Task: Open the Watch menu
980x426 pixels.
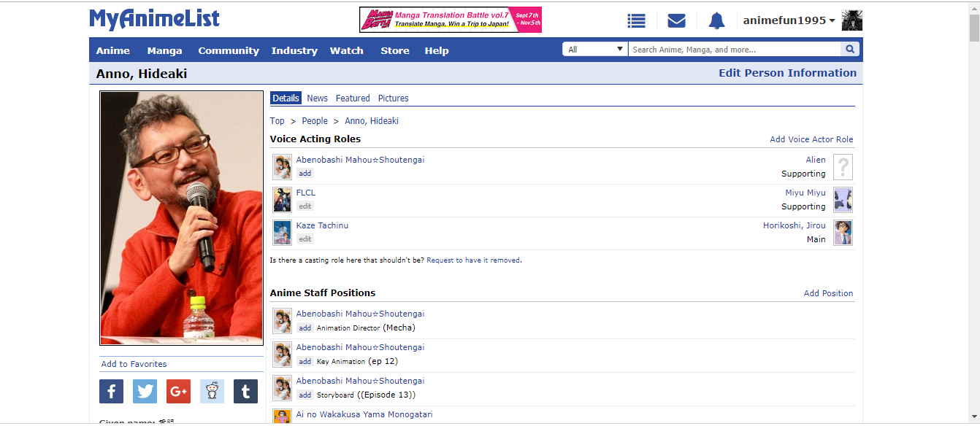Action: 347,50
